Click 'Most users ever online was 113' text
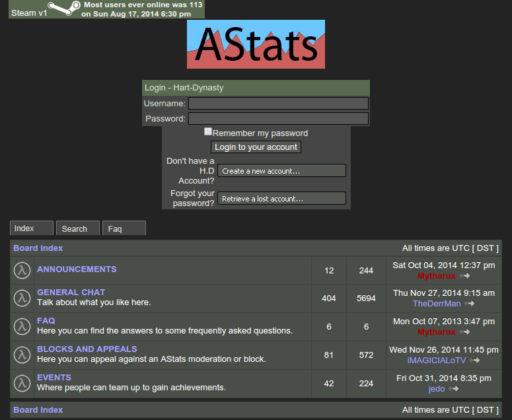Viewport: 512px width, 420px height. click(x=143, y=5)
